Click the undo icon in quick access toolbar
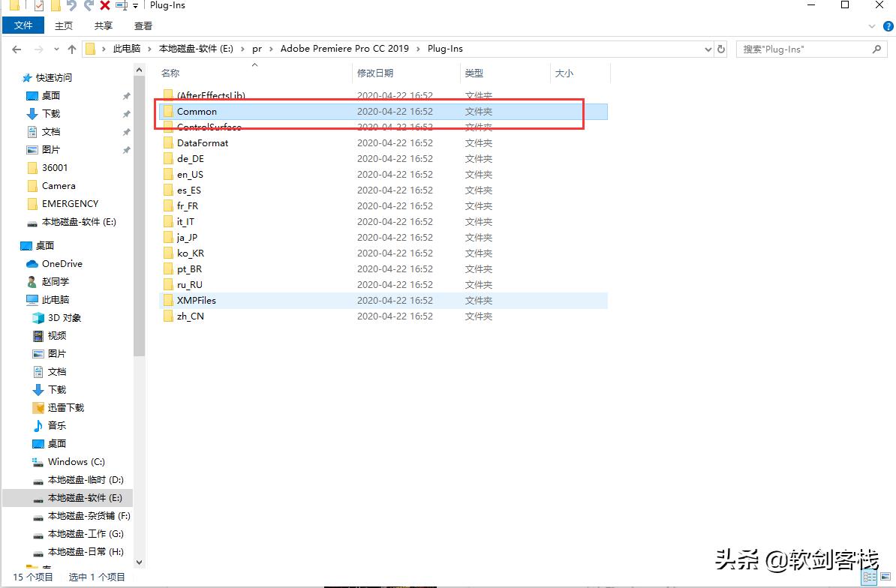The width and height of the screenshot is (896, 588). point(71,5)
